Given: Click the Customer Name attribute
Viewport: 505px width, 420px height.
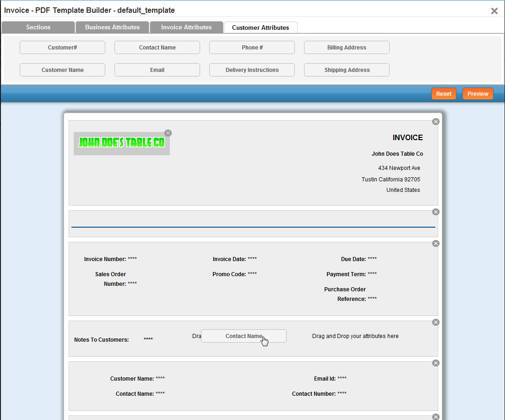Looking at the screenshot, I should (x=62, y=70).
